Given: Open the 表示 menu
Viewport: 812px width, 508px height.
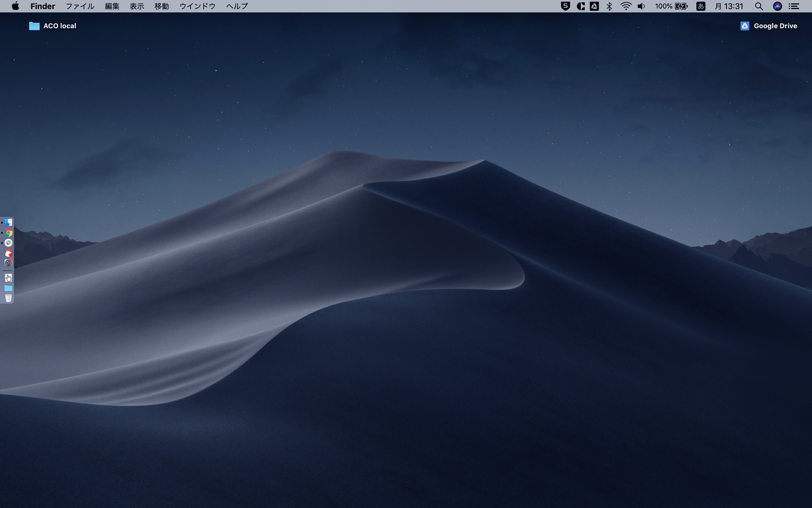Looking at the screenshot, I should pyautogui.click(x=137, y=6).
